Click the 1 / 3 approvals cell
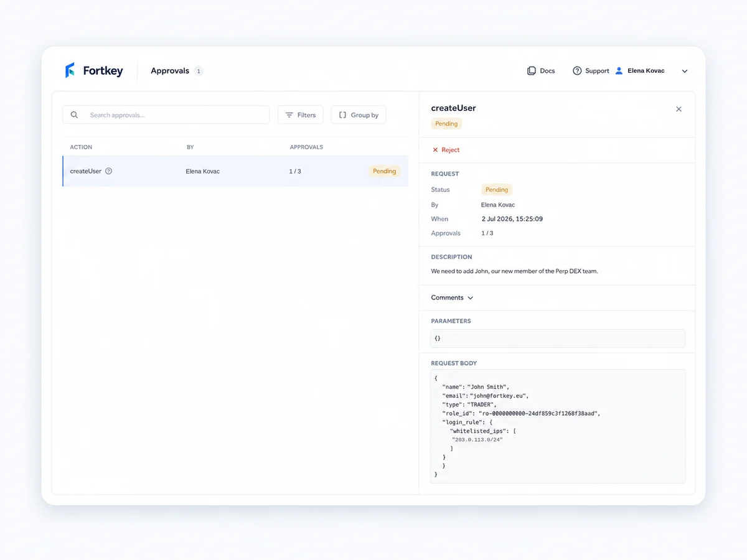Screen dimensions: 747x560 pyautogui.click(x=295, y=171)
